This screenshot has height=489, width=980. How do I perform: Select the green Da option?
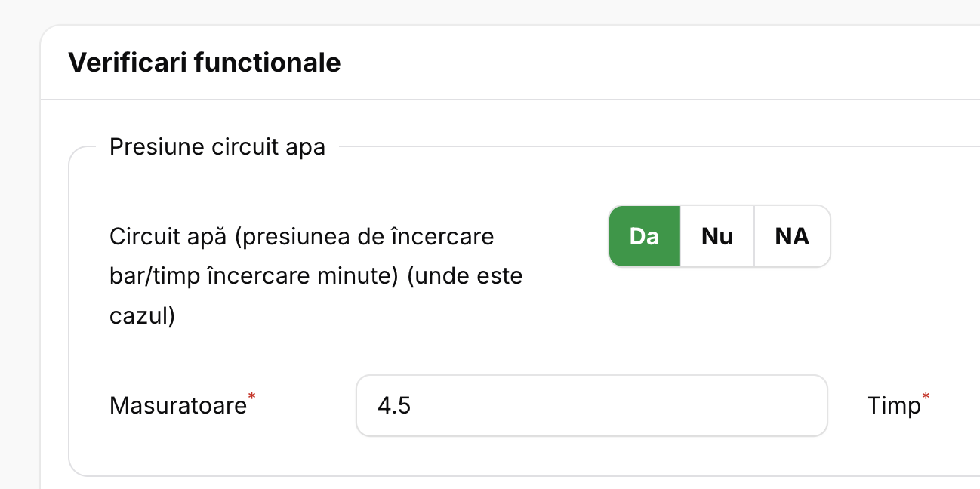pyautogui.click(x=644, y=237)
